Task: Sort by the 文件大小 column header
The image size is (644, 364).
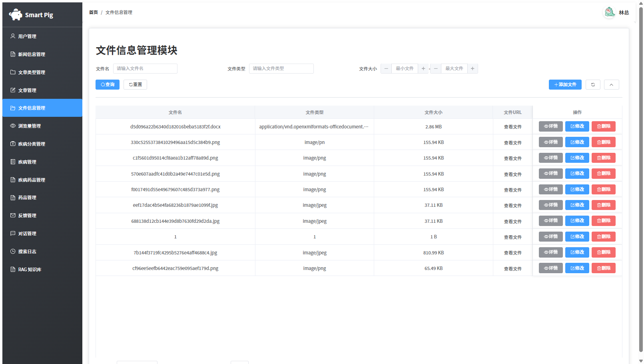Action: tap(433, 112)
